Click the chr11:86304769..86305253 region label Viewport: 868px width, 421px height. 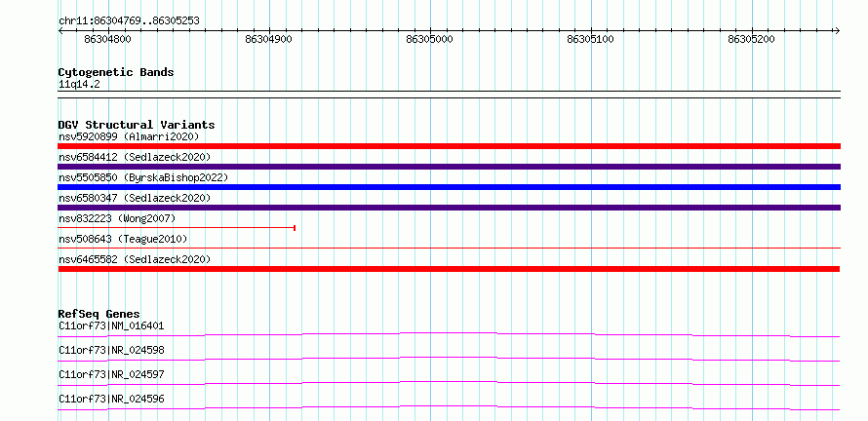coord(129,21)
